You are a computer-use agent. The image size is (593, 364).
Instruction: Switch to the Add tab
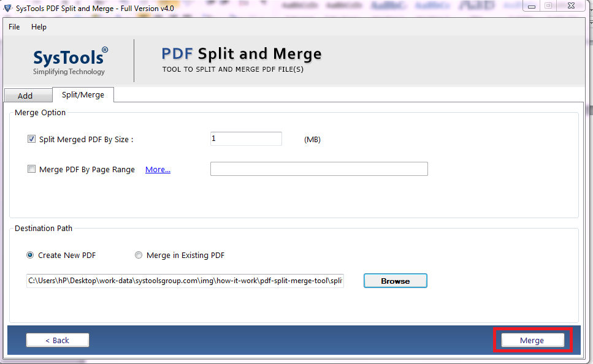[25, 96]
